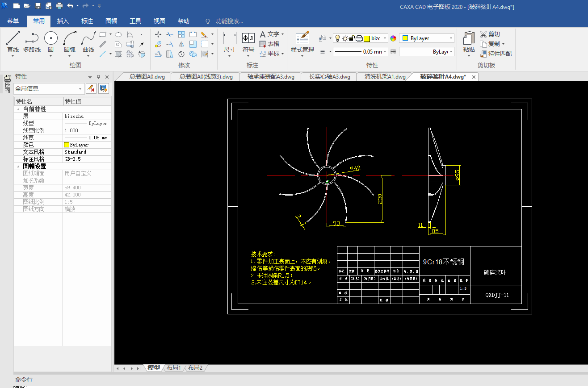
Task: Open the color wheel picker icon
Action: [393, 38]
